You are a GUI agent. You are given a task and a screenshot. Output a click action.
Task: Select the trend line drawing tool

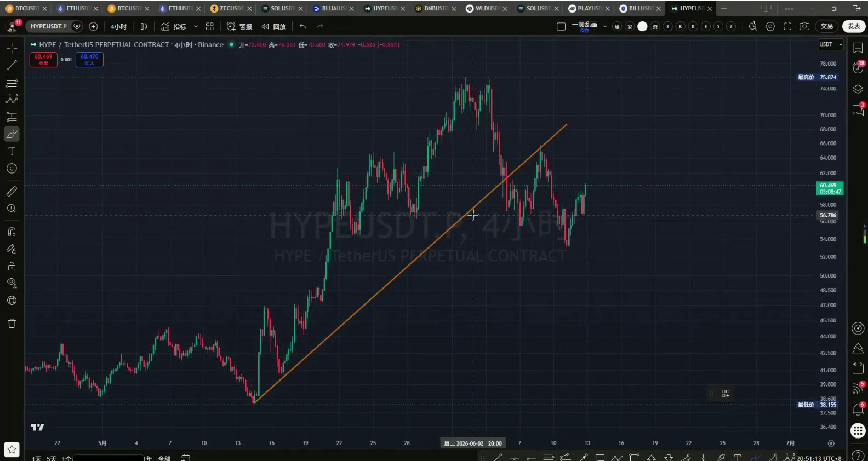click(12, 65)
